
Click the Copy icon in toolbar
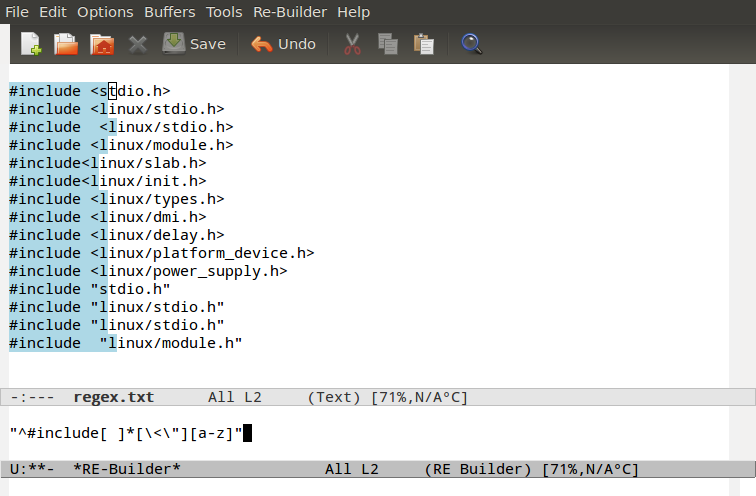[x=388, y=44]
